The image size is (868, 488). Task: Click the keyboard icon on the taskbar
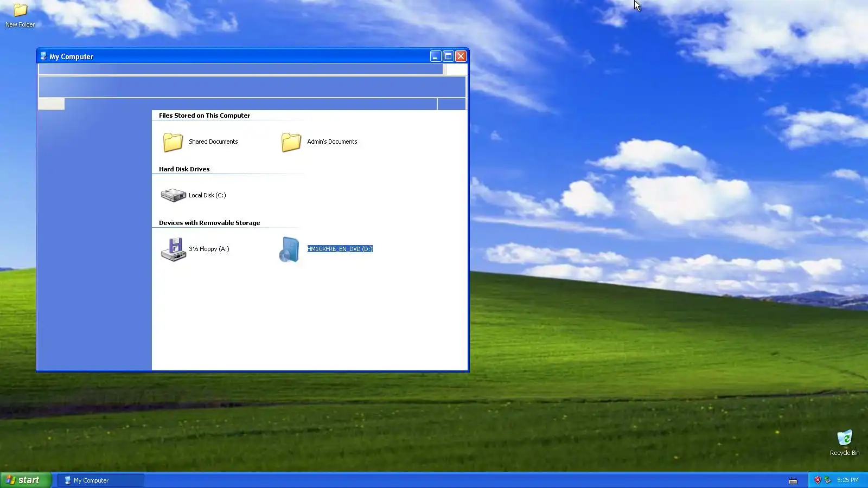tap(793, 480)
